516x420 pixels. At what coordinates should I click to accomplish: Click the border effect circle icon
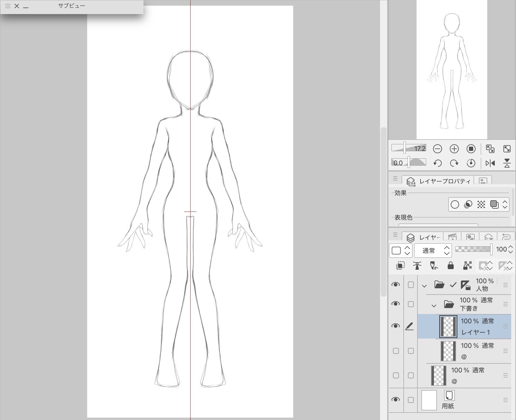[455, 204]
